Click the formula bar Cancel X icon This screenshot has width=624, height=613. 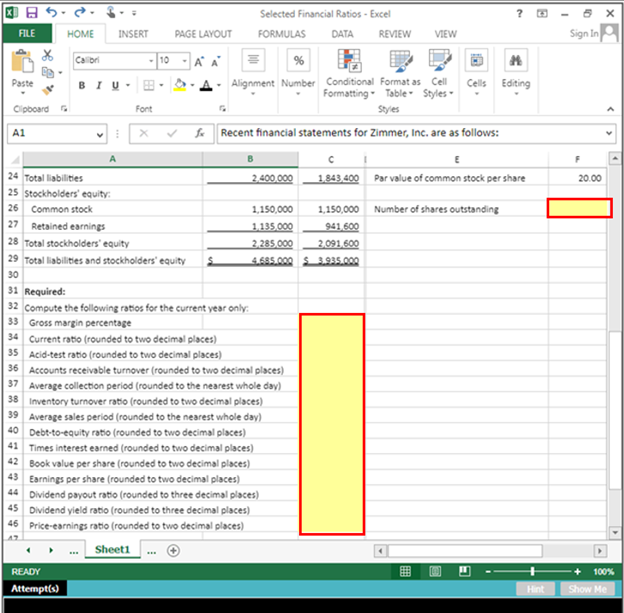144,133
